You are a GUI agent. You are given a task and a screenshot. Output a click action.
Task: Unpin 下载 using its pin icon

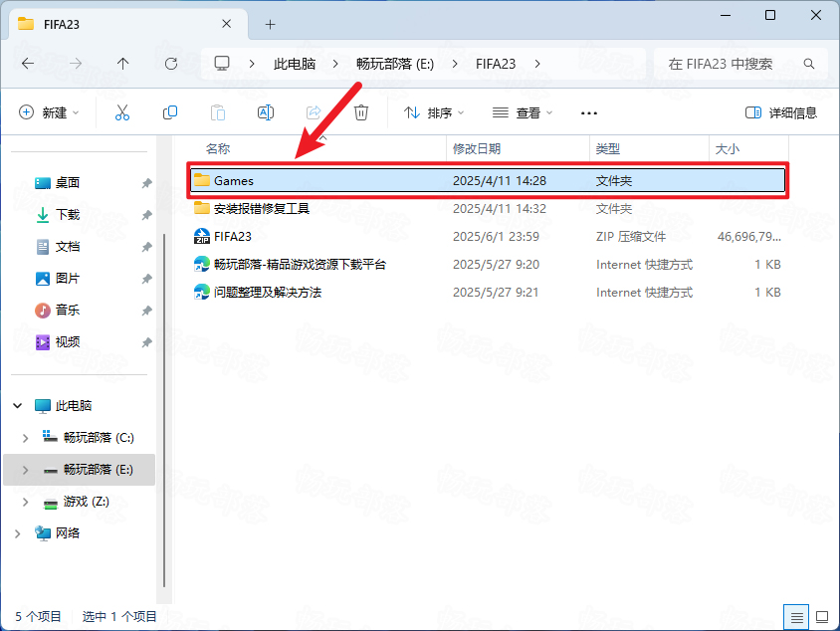click(146, 215)
